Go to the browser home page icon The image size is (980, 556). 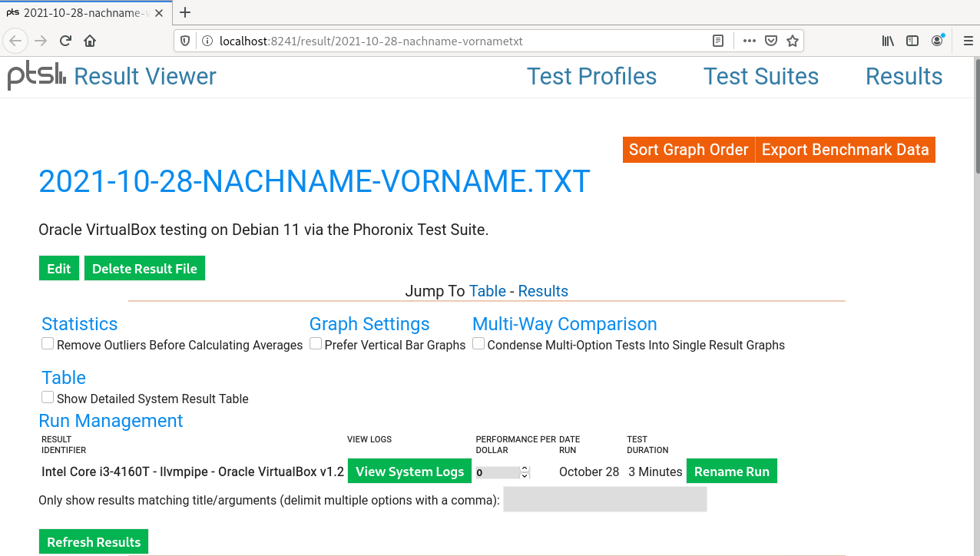[x=90, y=41]
